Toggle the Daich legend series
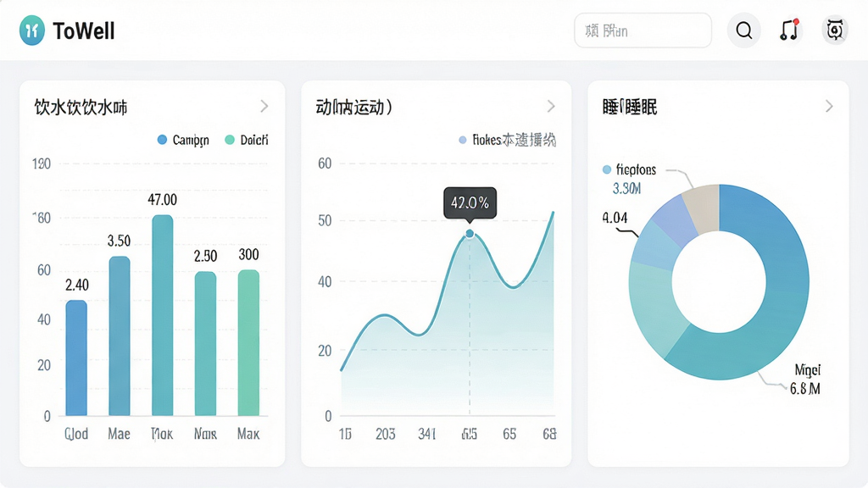The image size is (868, 488). pyautogui.click(x=247, y=140)
